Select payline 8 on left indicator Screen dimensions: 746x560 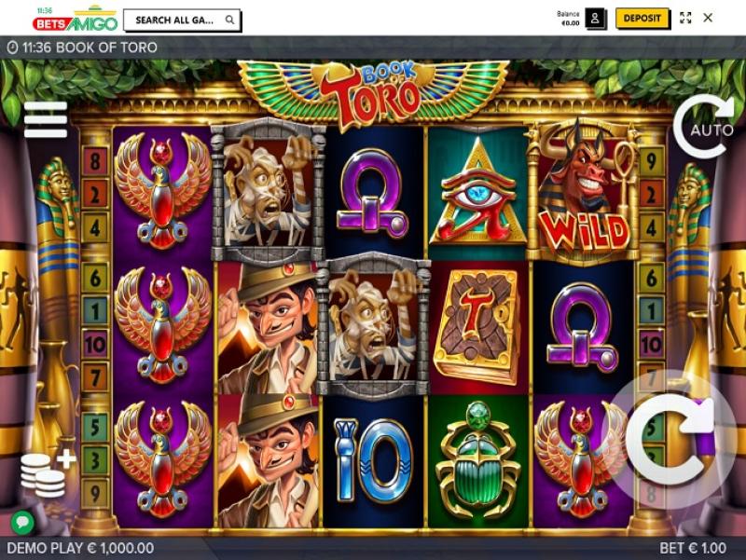95,161
